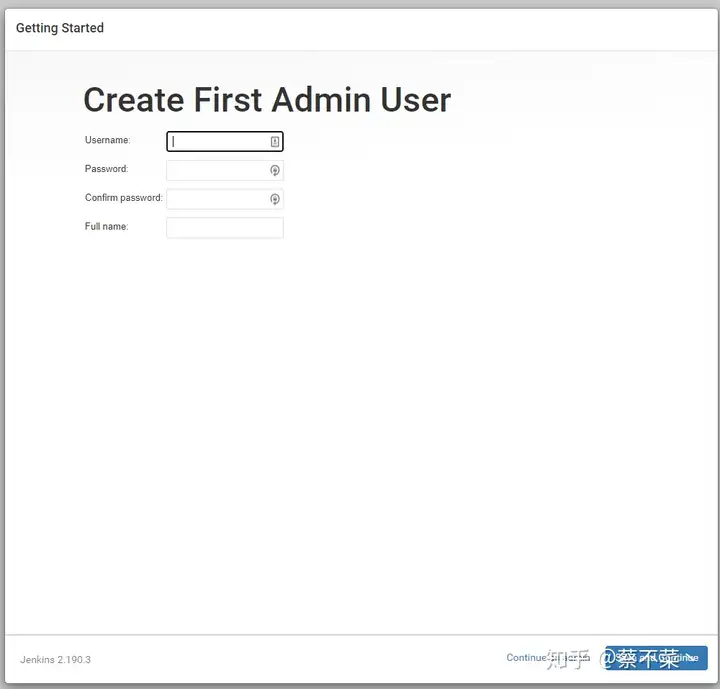Click the Confirm password label
The width and height of the screenshot is (720, 689).
124,198
